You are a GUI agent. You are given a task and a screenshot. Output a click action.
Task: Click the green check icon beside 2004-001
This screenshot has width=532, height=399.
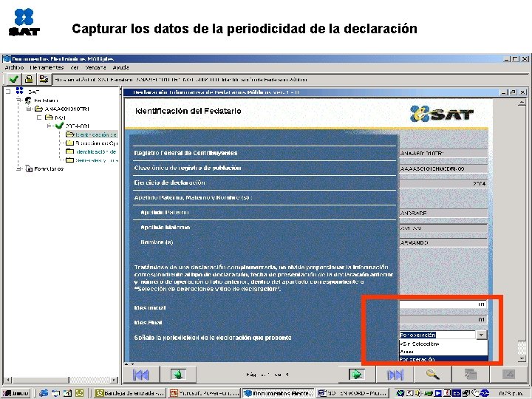(x=59, y=126)
